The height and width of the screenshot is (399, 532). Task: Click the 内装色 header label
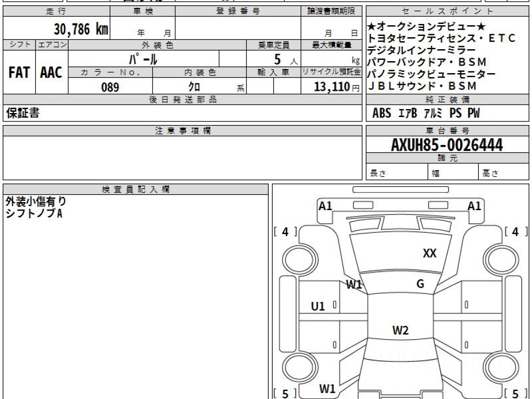click(x=199, y=72)
